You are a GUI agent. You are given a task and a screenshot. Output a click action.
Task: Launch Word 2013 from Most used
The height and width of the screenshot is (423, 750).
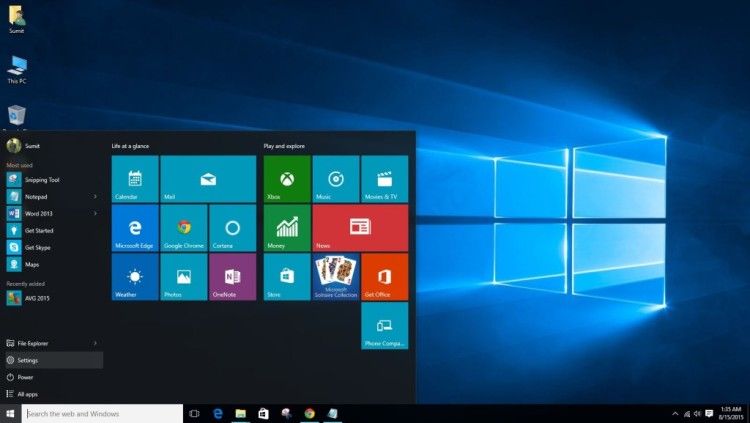[x=54, y=213]
